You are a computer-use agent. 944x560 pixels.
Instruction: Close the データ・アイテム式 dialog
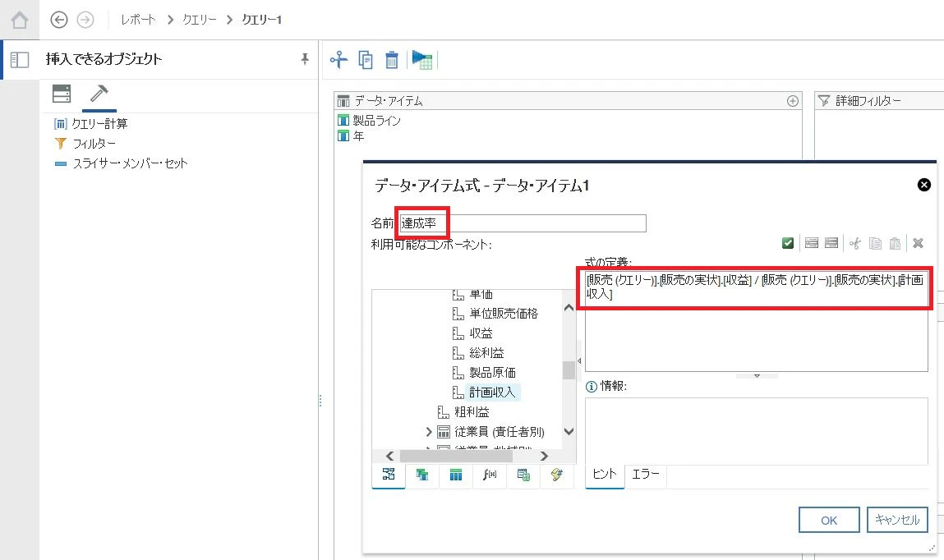click(x=924, y=185)
